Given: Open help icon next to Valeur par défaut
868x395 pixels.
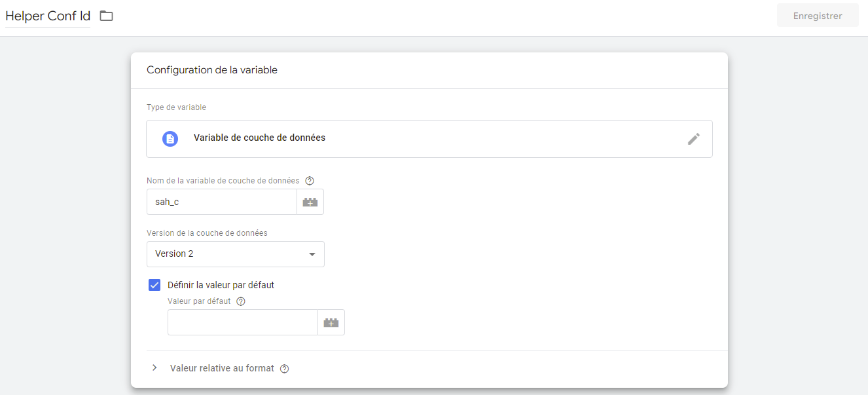Looking at the screenshot, I should [x=241, y=301].
